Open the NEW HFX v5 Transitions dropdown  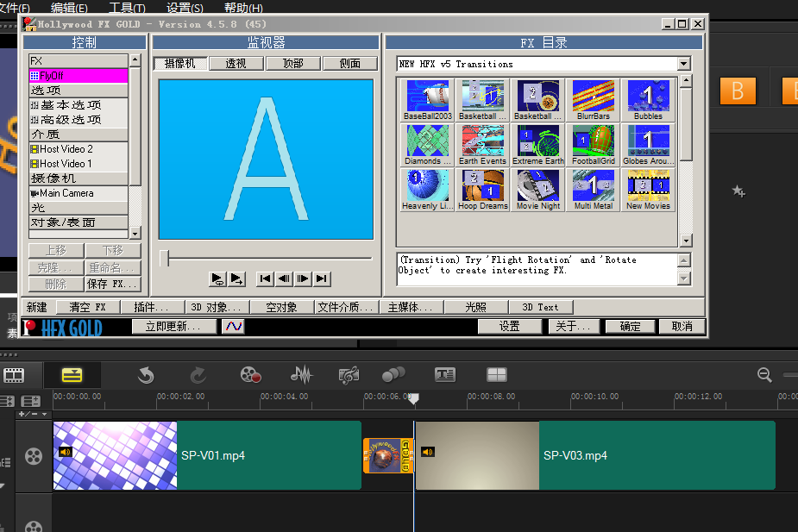click(684, 64)
